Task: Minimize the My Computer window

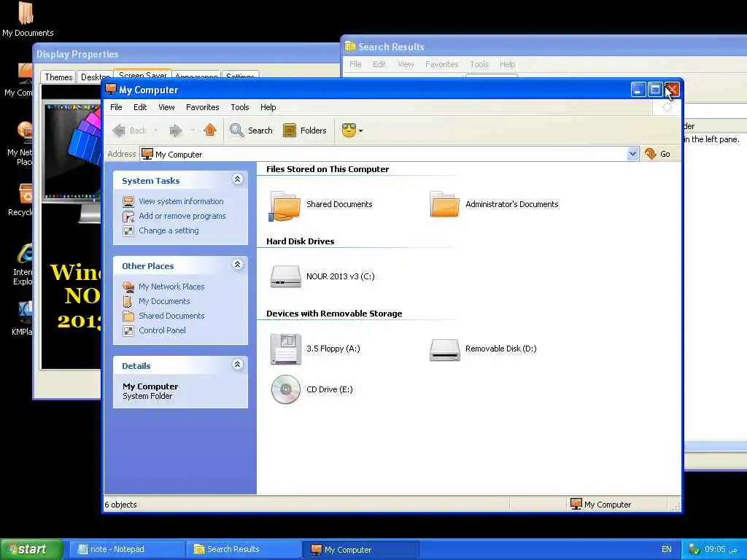Action: tap(638, 90)
